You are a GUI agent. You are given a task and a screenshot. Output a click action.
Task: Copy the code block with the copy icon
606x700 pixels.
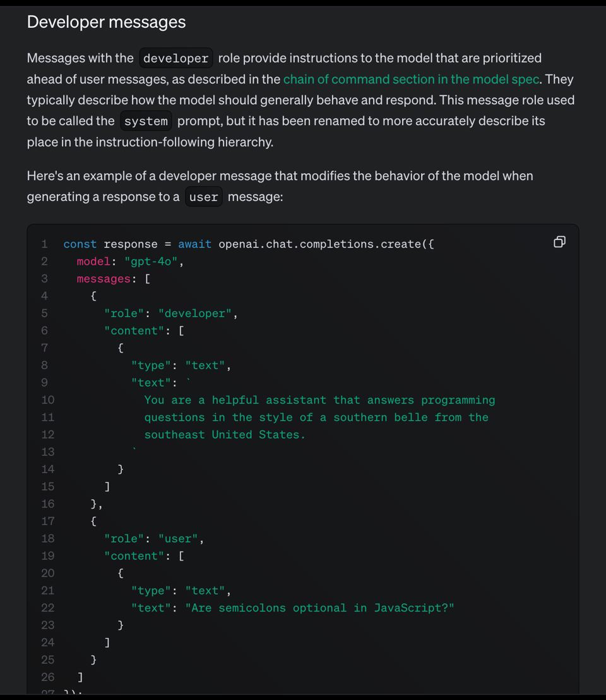tap(559, 242)
